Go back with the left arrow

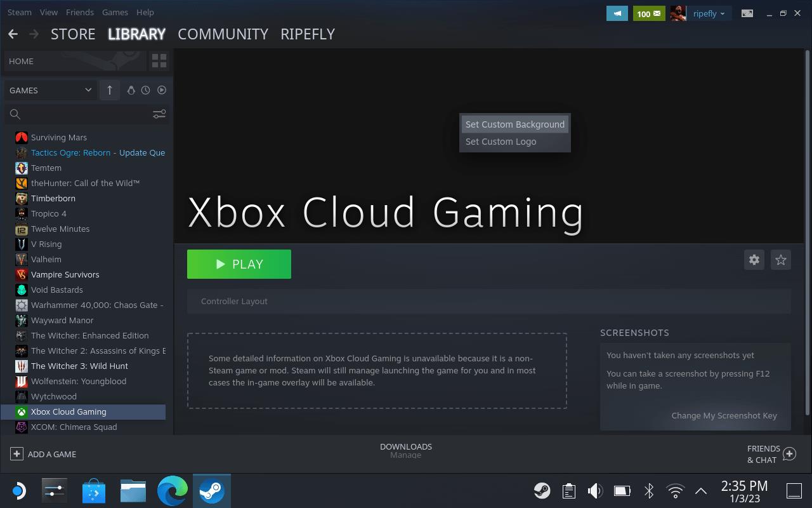(13, 34)
